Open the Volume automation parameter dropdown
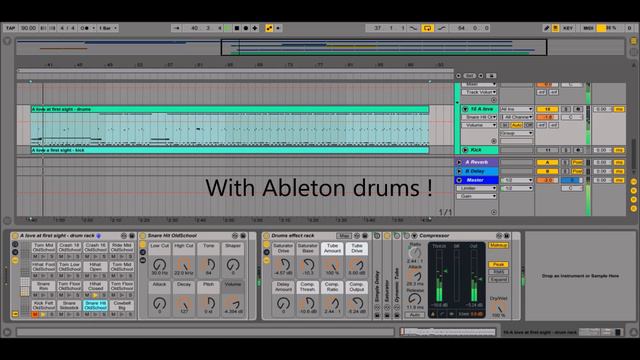The height and width of the screenshot is (360, 640). pos(479,125)
